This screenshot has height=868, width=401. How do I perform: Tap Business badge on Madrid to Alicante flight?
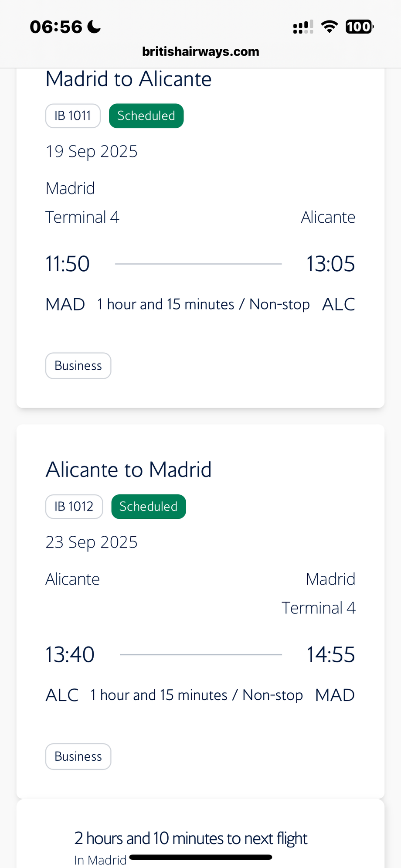pyautogui.click(x=78, y=366)
